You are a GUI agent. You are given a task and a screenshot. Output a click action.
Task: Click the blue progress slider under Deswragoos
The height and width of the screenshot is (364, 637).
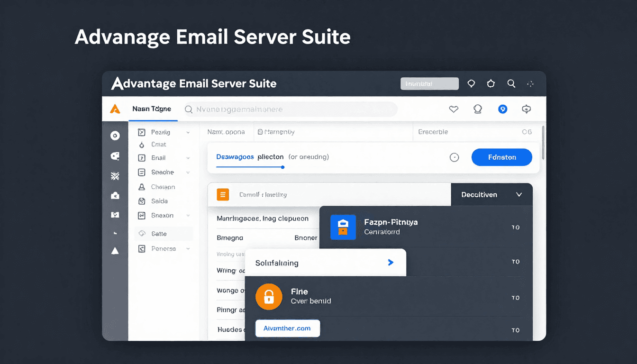pos(283,167)
